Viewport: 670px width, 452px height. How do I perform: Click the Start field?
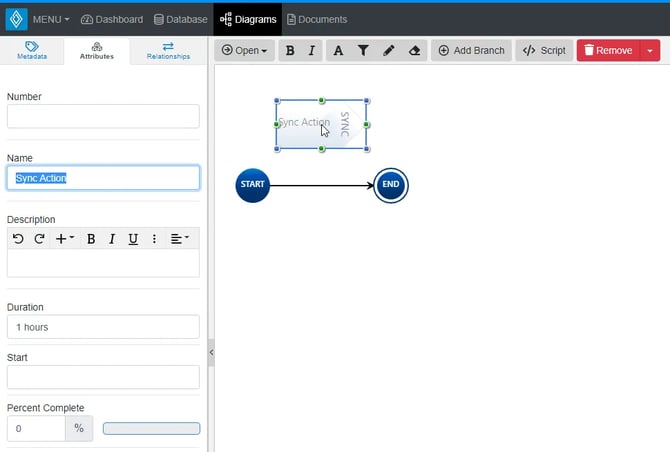coord(103,377)
